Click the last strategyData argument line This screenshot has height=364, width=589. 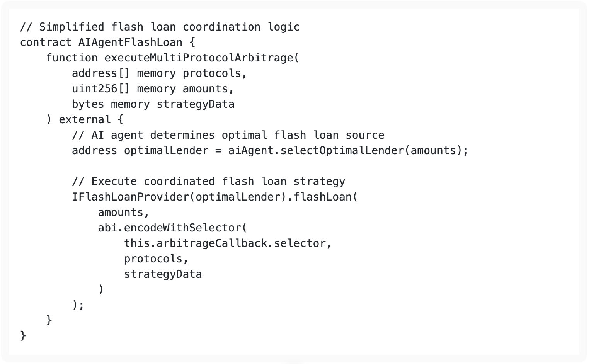pyautogui.click(x=163, y=274)
